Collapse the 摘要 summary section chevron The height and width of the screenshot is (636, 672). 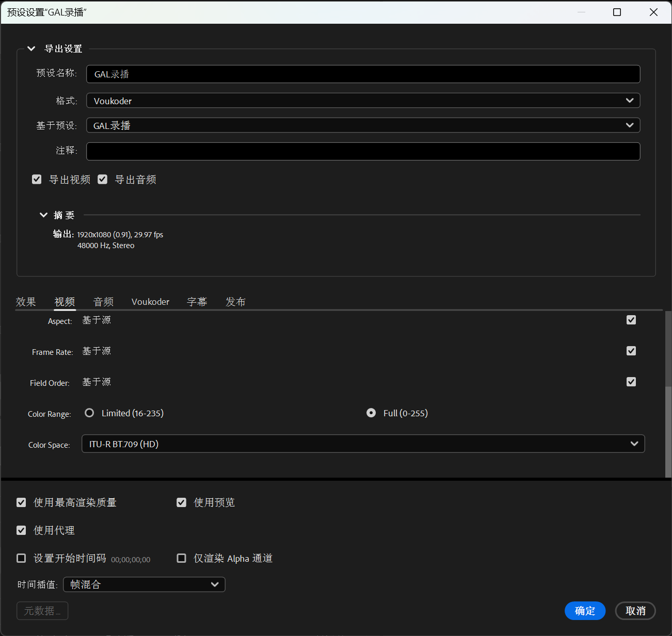pos(44,215)
